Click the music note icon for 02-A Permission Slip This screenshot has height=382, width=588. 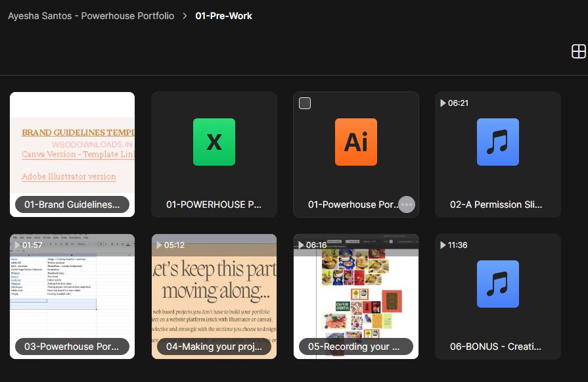497,142
